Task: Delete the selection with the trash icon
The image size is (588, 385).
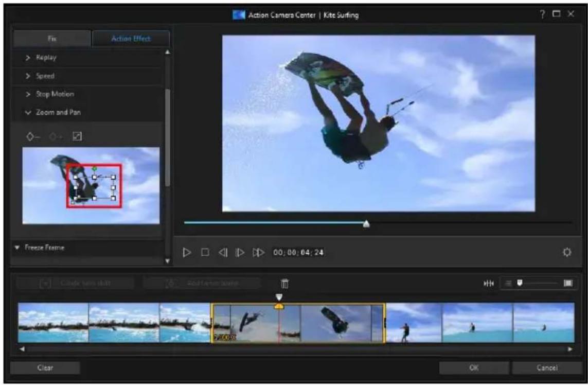Action: (284, 284)
